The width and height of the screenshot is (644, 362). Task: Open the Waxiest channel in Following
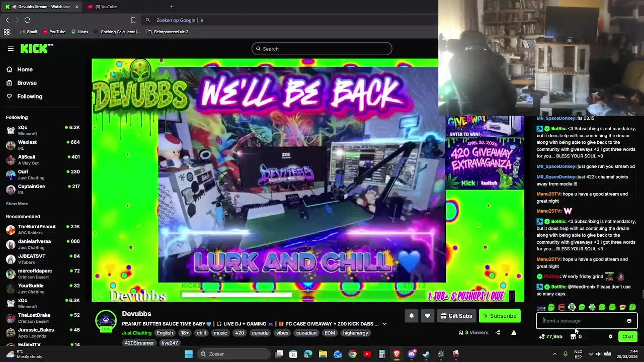pyautogui.click(x=43, y=145)
